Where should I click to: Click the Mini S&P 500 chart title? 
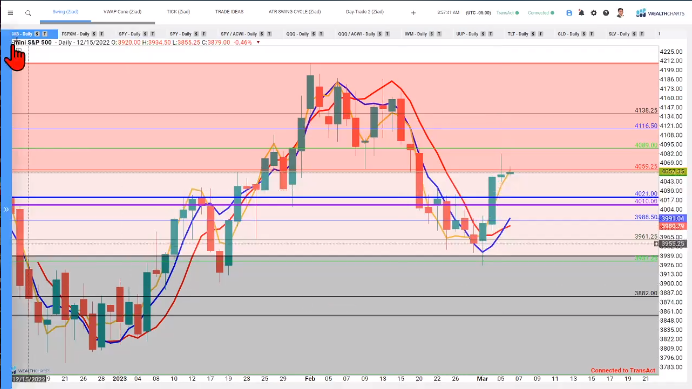(32, 42)
